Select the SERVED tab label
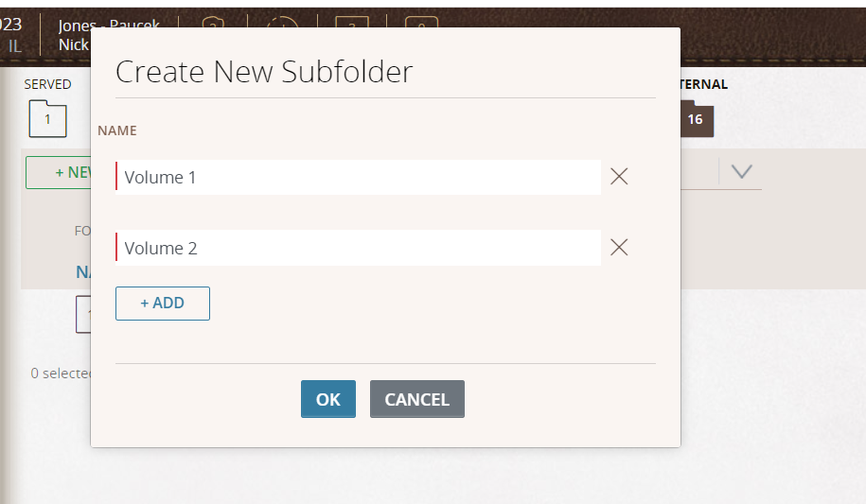This screenshot has width=866, height=504. (47, 84)
